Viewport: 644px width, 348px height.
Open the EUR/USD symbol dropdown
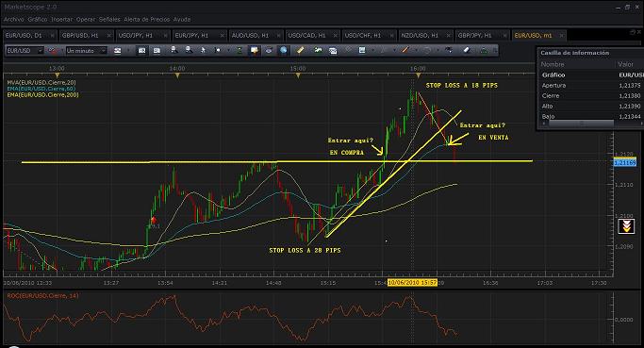[x=25, y=51]
